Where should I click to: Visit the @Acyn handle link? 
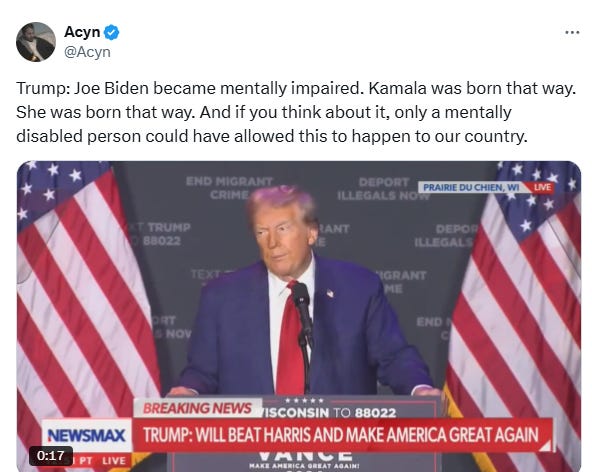87,52
